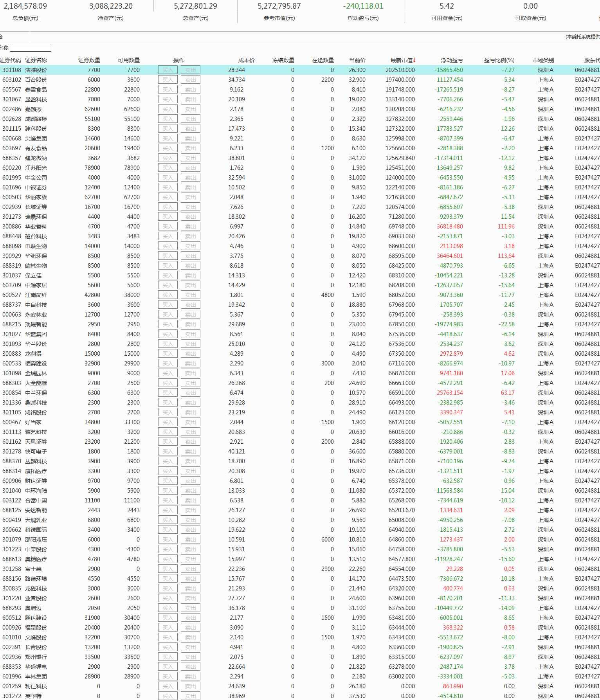Select the 腾达建设 stock name
The width and height of the screenshot is (600, 700).
point(36,618)
